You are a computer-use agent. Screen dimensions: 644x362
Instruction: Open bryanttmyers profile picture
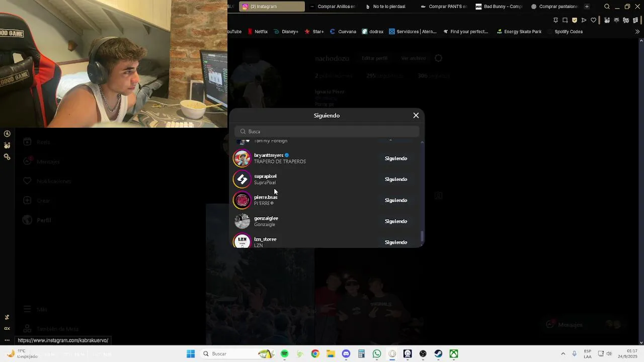[242, 158]
